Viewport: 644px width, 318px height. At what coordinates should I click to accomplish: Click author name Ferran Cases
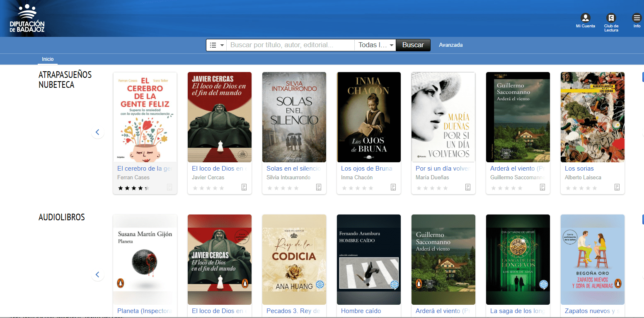tap(133, 178)
